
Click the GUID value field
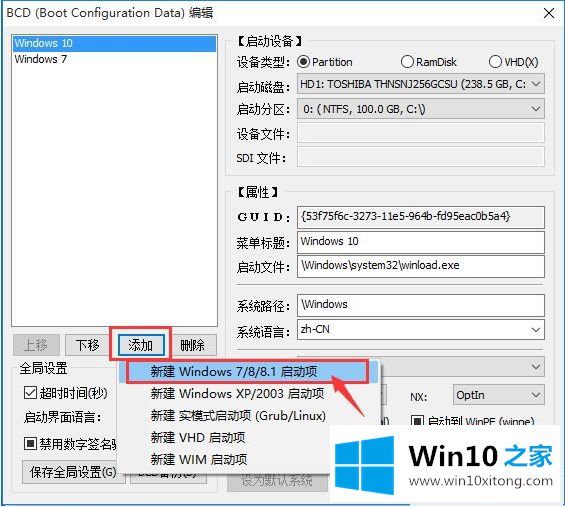421,217
